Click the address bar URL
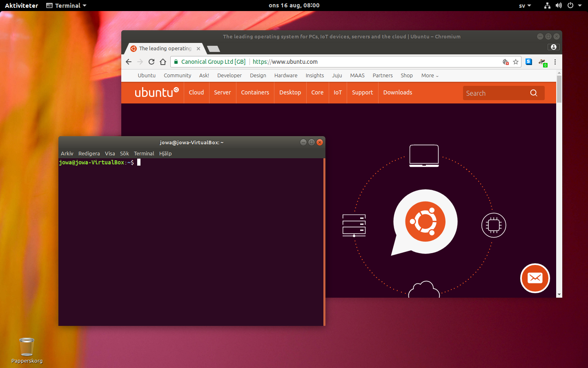The height and width of the screenshot is (368, 588). tap(285, 62)
